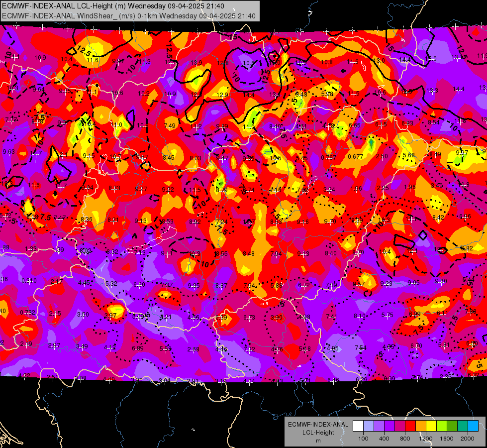Click the grid value '5.98'

pyautogui.click(x=327, y=94)
